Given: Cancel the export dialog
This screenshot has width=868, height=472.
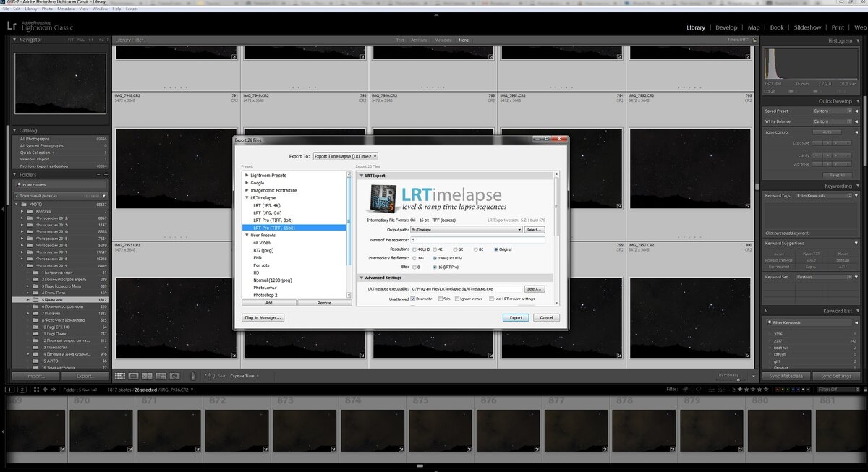Looking at the screenshot, I should point(546,317).
